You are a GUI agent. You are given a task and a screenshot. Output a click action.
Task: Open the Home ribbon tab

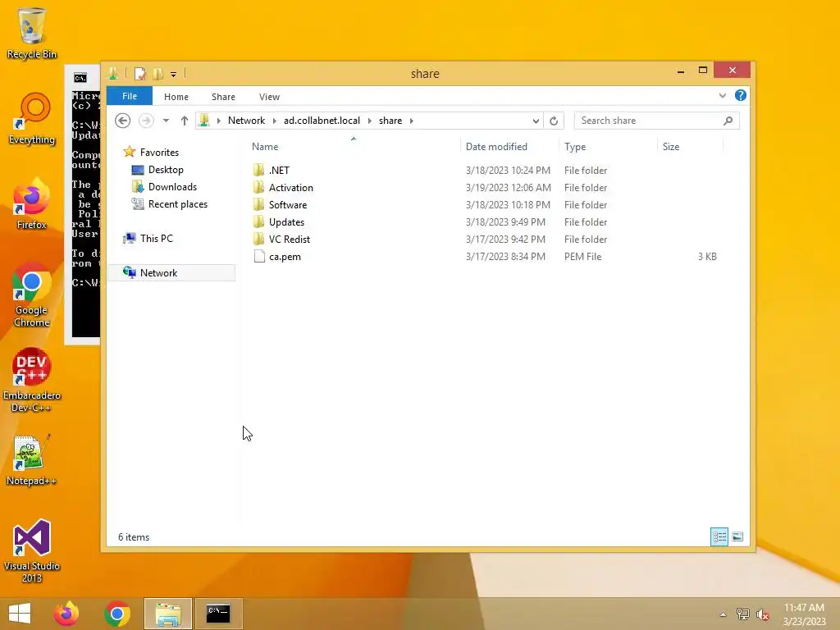176,97
